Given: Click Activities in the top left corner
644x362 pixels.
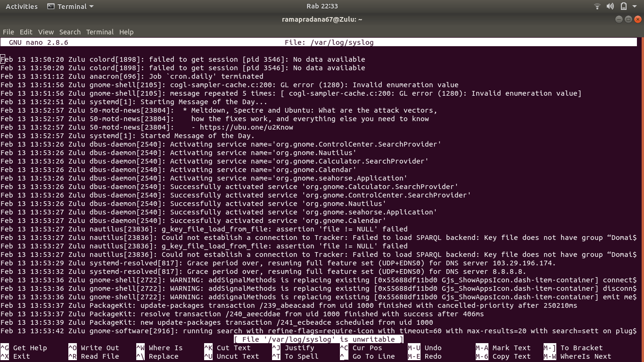Looking at the screenshot, I should [22, 6].
